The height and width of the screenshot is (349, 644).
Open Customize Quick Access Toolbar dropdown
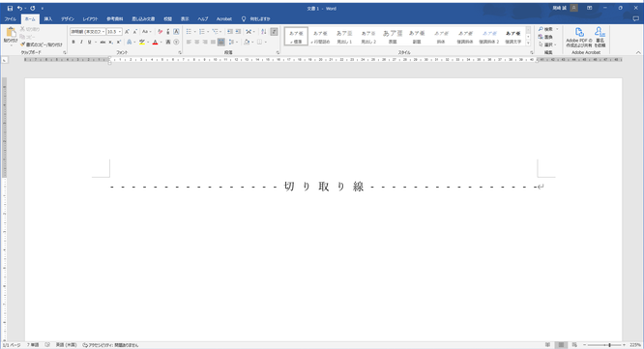coord(43,8)
